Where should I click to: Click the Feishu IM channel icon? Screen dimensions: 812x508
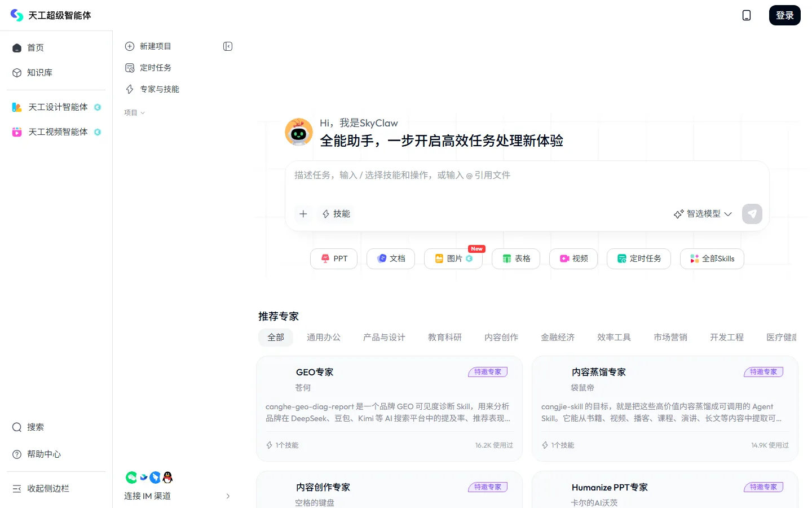tap(144, 478)
